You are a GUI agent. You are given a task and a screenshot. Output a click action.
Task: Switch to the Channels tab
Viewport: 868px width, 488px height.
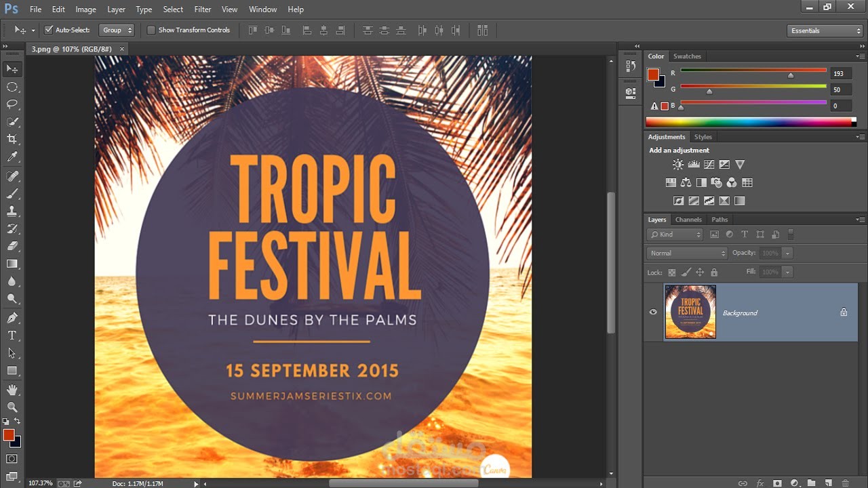point(688,220)
